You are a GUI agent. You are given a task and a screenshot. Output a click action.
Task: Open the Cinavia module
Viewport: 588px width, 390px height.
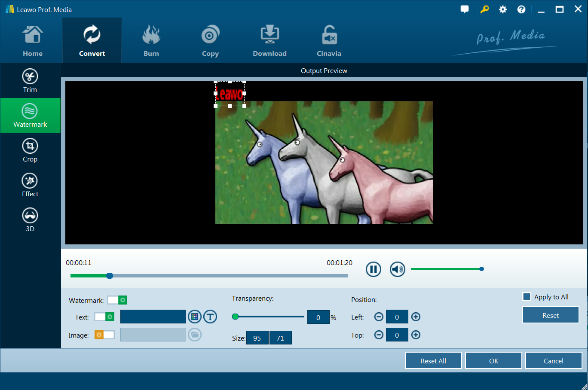[329, 41]
